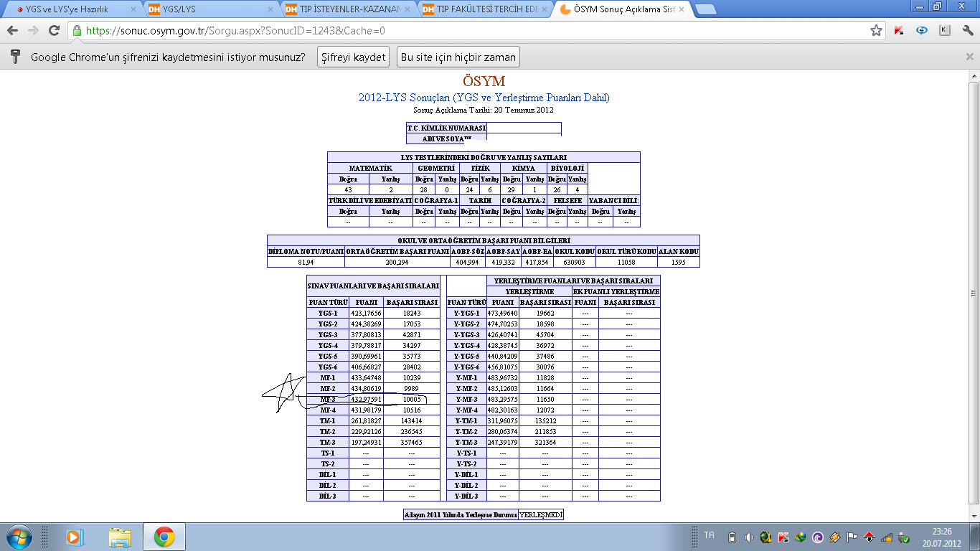Open the blue speech-bubble extension icon
980x551 pixels.
pyautogui.click(x=922, y=31)
